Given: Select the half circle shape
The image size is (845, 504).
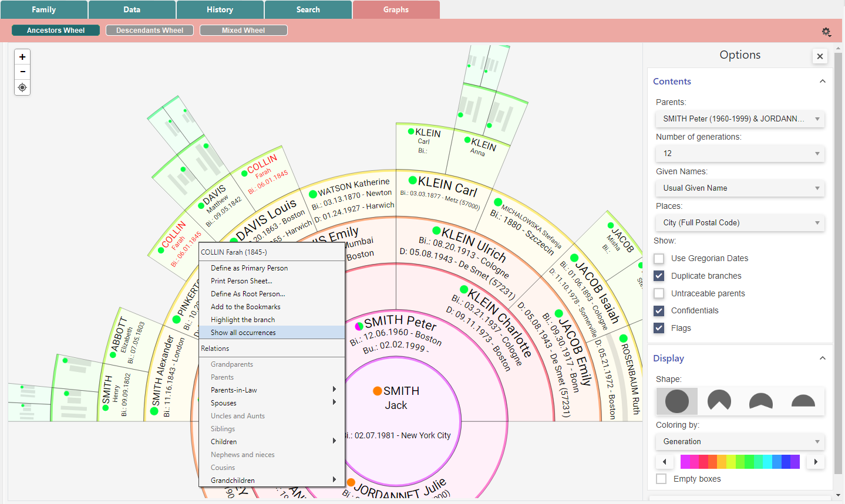Looking at the screenshot, I should [803, 401].
